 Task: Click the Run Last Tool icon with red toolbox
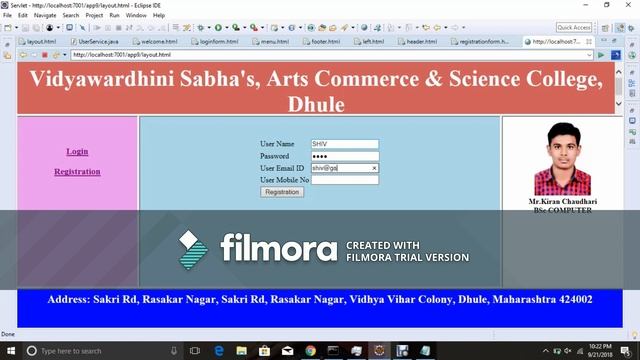pos(254,28)
